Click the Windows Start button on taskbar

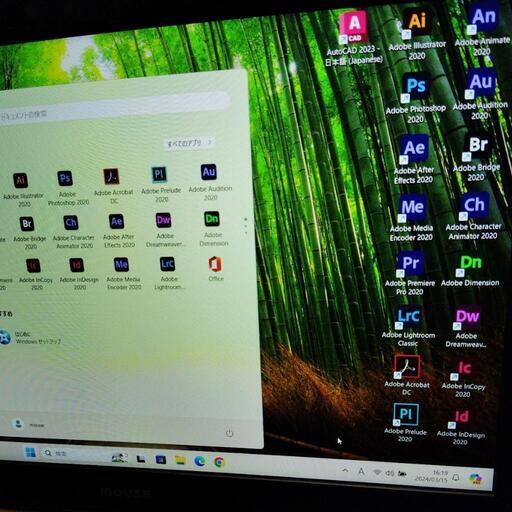[x=31, y=452]
